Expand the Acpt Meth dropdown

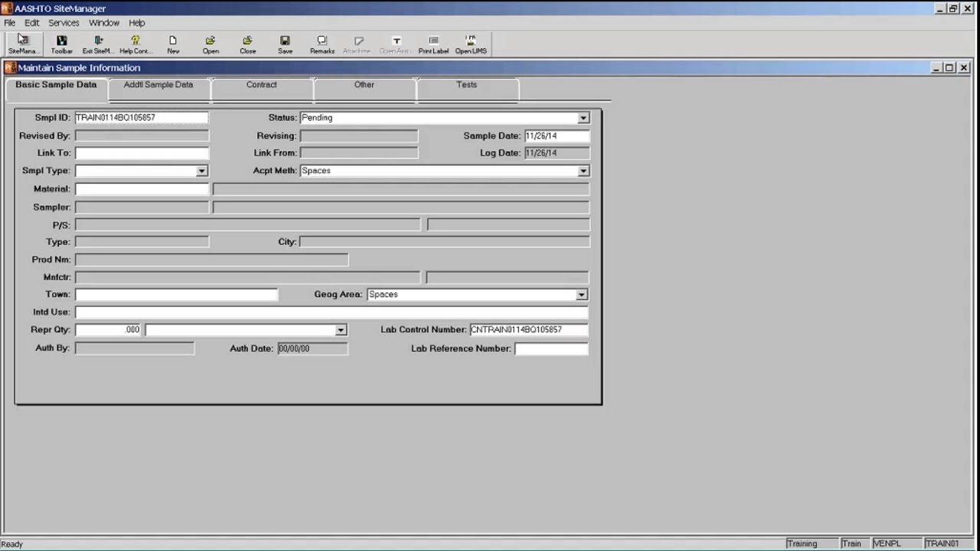click(x=583, y=171)
